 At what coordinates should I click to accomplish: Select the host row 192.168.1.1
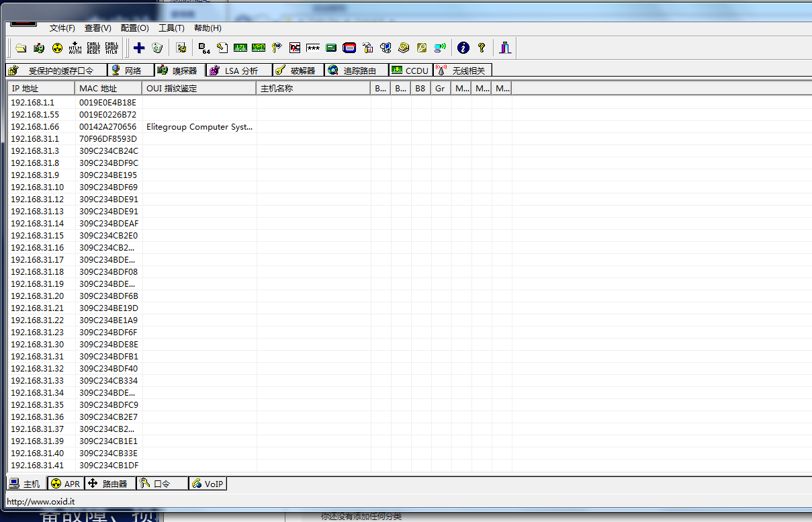260,103
